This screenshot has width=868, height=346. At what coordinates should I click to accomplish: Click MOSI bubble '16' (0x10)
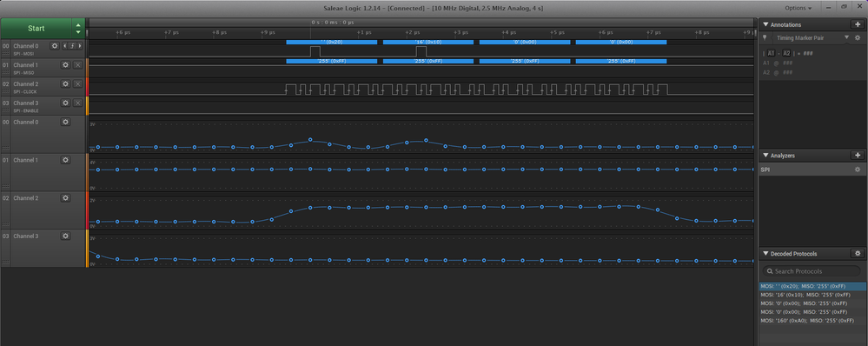(x=428, y=42)
